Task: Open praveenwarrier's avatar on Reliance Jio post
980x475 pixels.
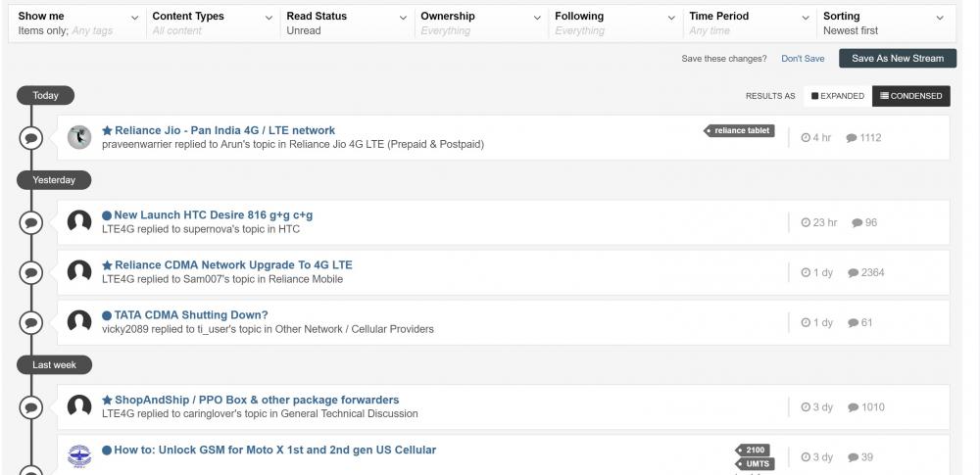Action: pos(79,137)
